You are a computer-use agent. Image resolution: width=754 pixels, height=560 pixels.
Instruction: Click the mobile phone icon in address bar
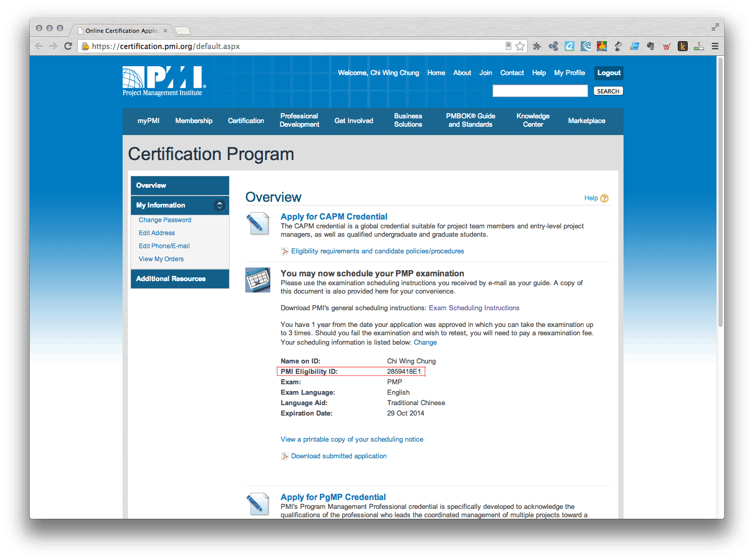pos(508,46)
